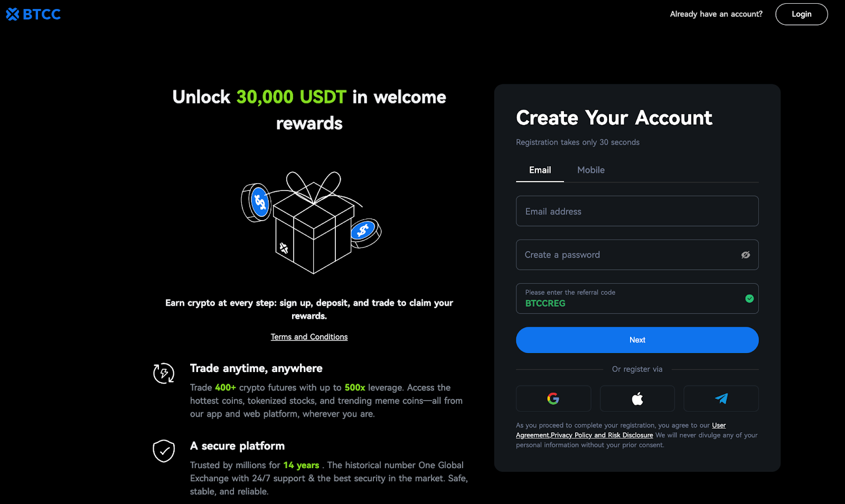Image resolution: width=845 pixels, height=504 pixels.
Task: Register with the Google icon
Action: click(x=553, y=398)
